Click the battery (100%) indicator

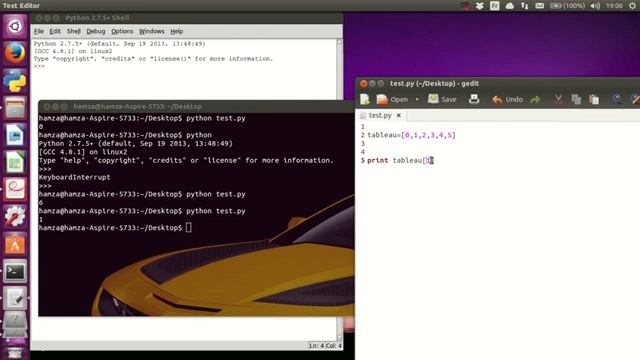[x=567, y=6]
